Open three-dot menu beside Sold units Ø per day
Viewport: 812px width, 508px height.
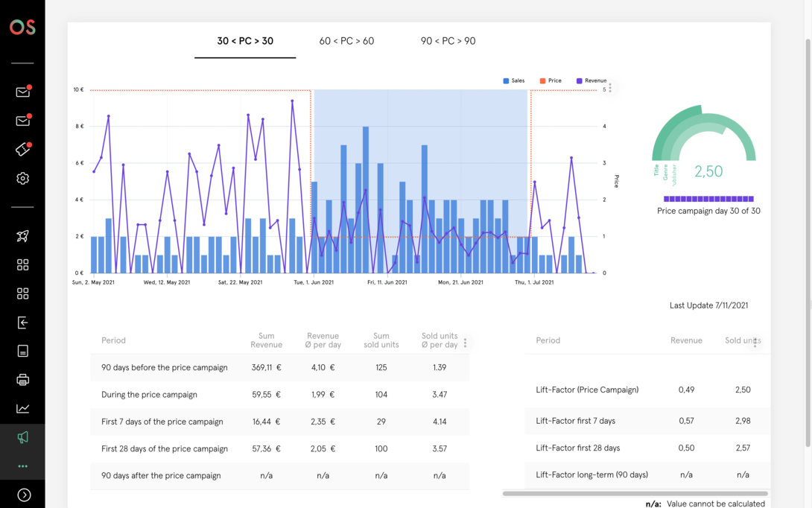click(x=466, y=343)
